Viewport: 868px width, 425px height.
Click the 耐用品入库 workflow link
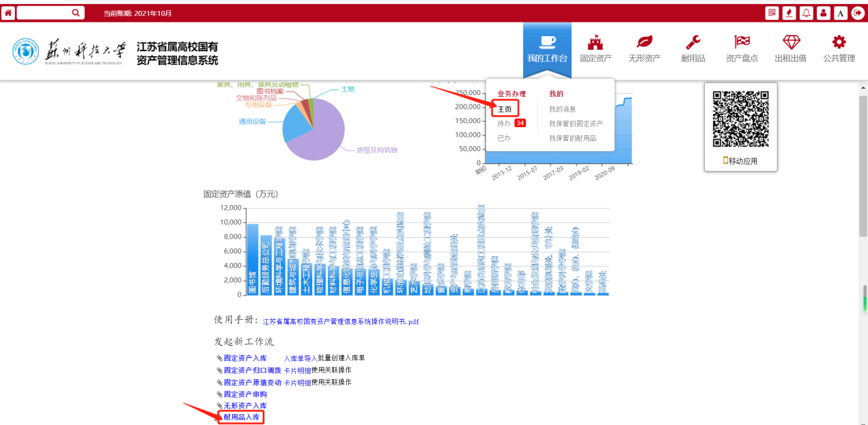point(241,417)
